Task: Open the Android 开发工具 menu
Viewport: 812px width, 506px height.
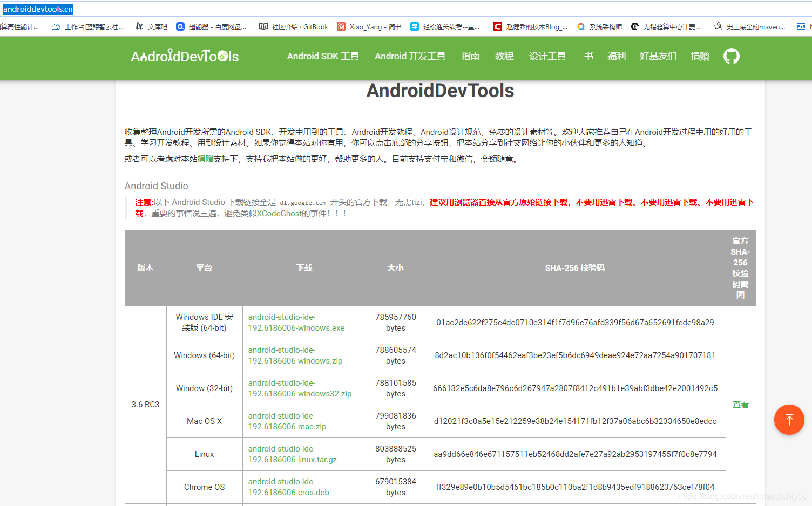Action: coord(410,56)
